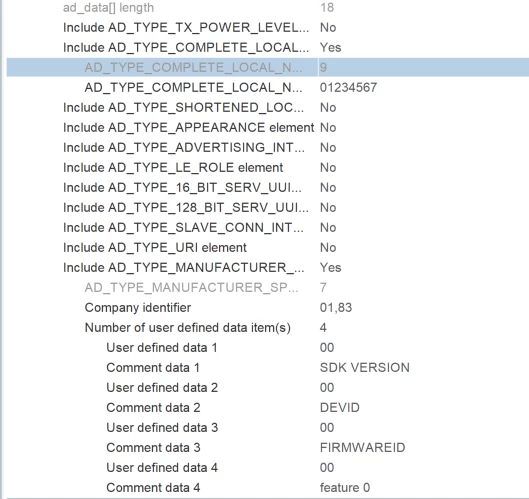The image size is (529, 499).
Task: Edit User defined data 1 value
Action: [x=327, y=348]
